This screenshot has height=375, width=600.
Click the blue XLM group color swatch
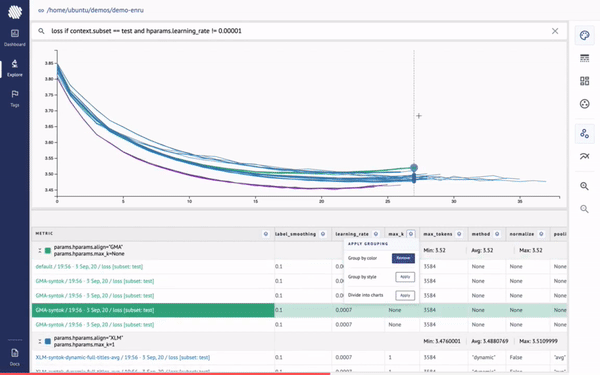point(48,341)
